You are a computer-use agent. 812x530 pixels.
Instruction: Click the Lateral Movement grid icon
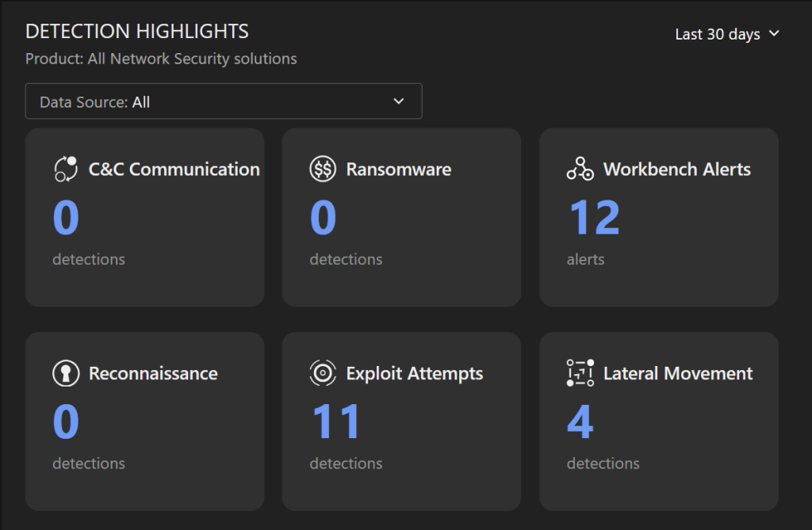coord(580,373)
